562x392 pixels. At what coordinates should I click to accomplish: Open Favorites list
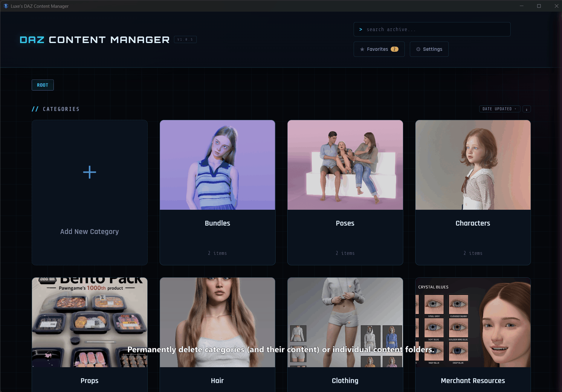coord(379,49)
